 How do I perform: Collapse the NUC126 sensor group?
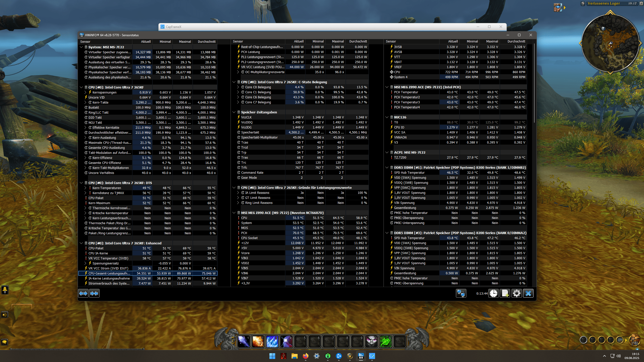point(387,117)
